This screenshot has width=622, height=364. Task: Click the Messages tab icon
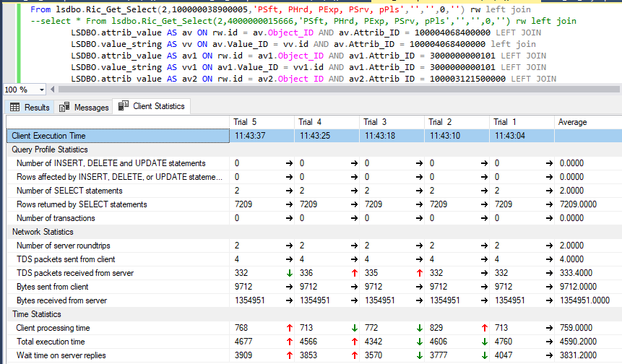coord(64,107)
